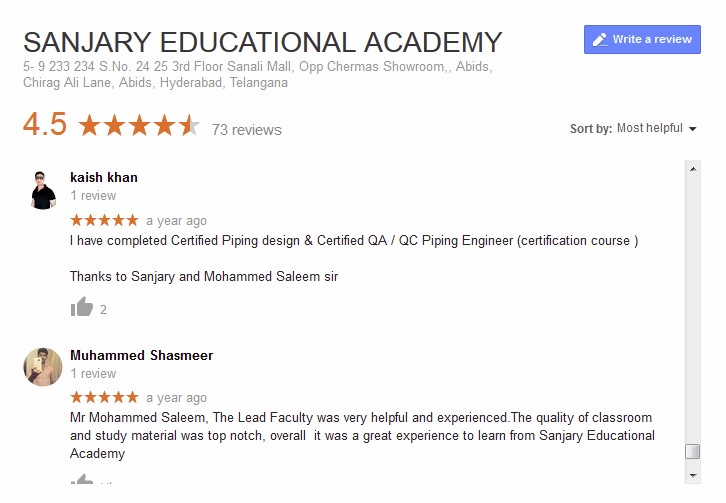Click the sort dropdown arrow

click(691, 129)
